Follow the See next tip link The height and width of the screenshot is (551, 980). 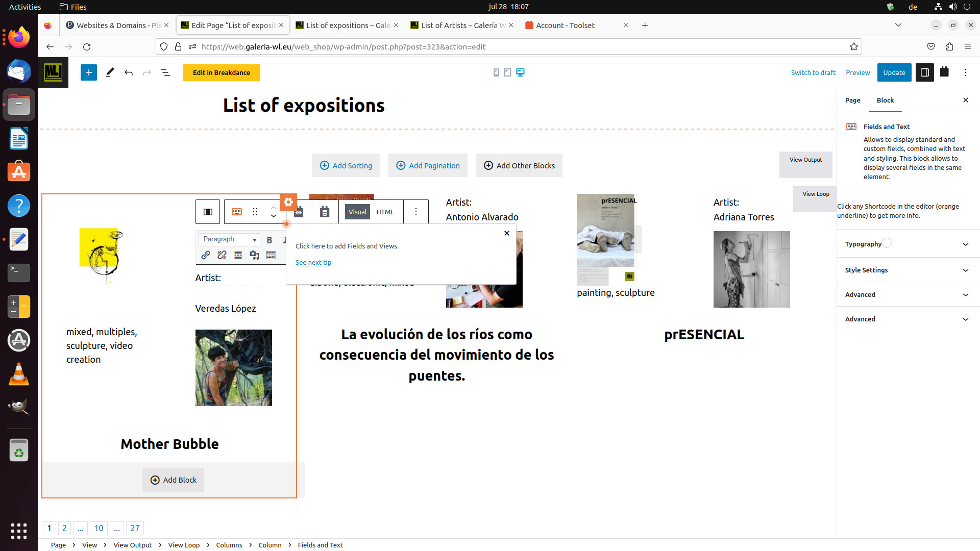click(x=313, y=262)
